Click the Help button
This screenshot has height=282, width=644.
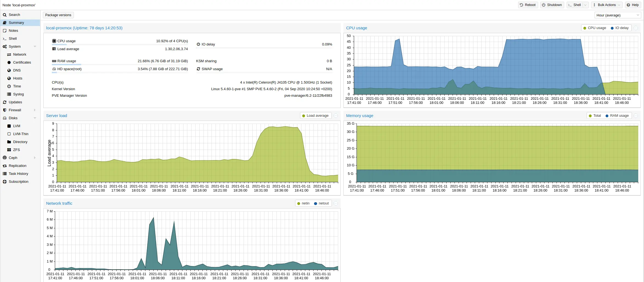click(633, 5)
